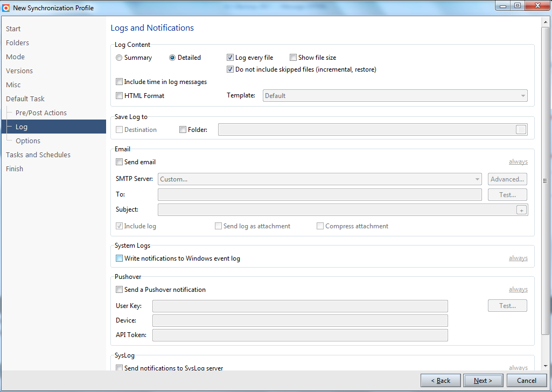This screenshot has height=392, width=552.
Task: Cancel the new profile wizard
Action: [x=527, y=380]
